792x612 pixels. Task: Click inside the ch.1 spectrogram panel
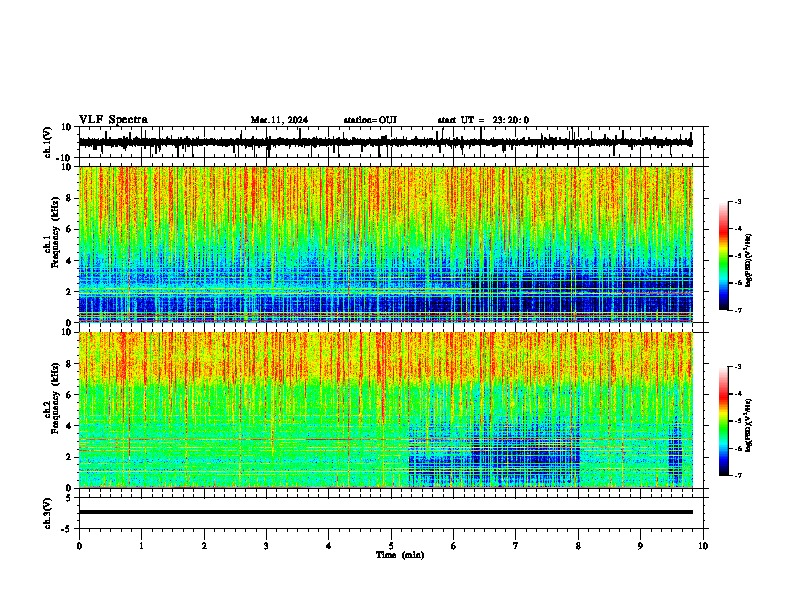tap(385, 244)
